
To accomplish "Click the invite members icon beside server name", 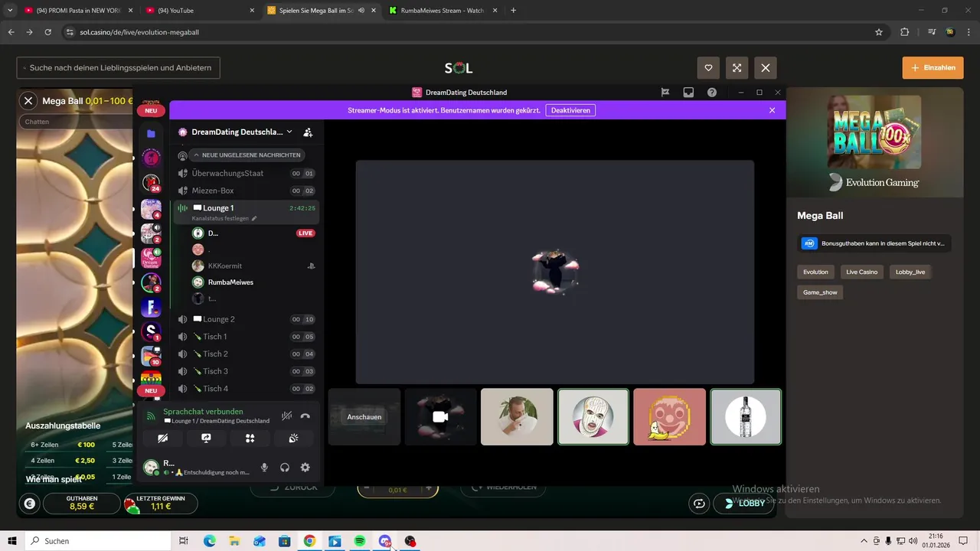I will click(x=308, y=132).
